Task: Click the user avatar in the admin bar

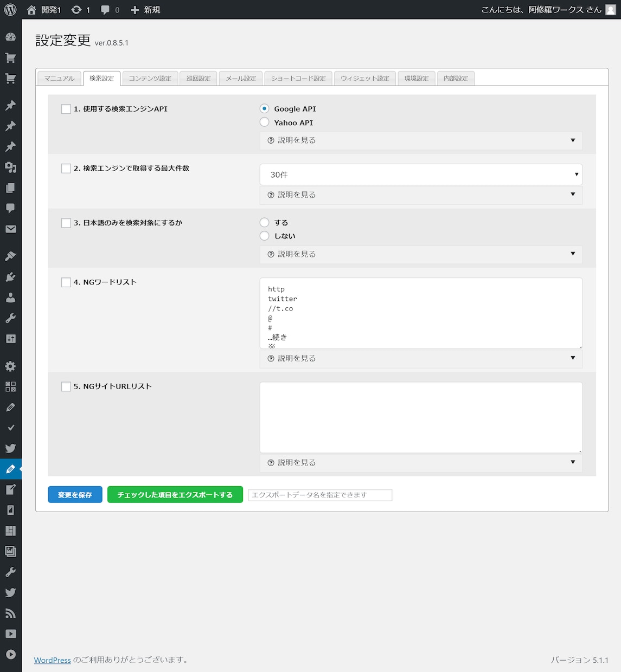Action: point(611,10)
